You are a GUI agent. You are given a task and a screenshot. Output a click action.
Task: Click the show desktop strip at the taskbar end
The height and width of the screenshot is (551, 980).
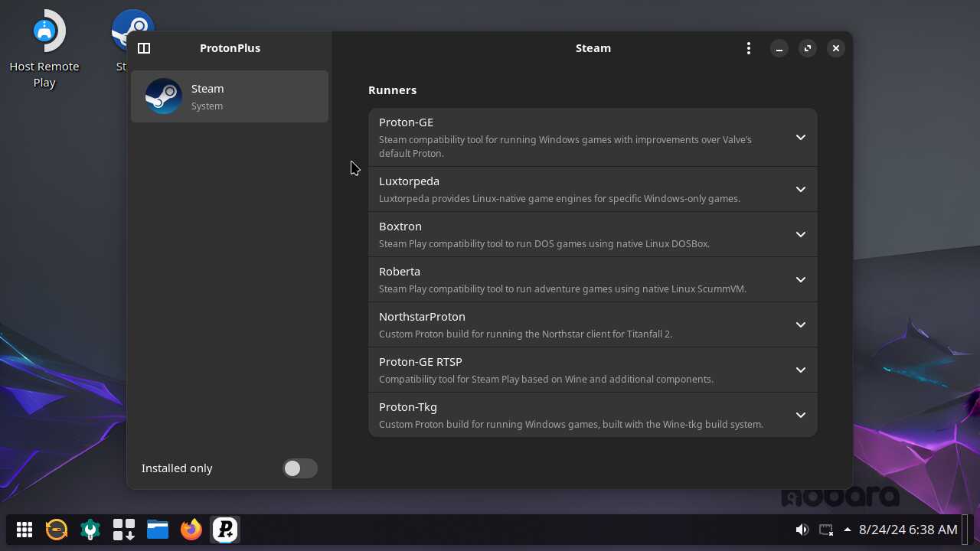coord(966,530)
